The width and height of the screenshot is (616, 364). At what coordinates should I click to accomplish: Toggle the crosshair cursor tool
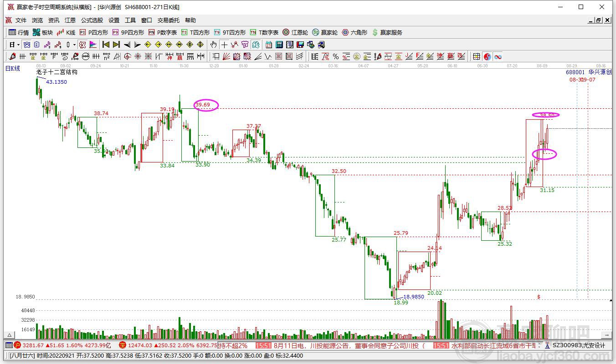[224, 45]
